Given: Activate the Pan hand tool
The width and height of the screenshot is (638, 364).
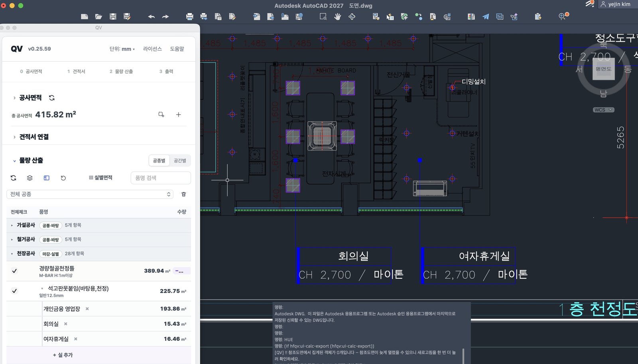Looking at the screenshot, I should 337,16.
